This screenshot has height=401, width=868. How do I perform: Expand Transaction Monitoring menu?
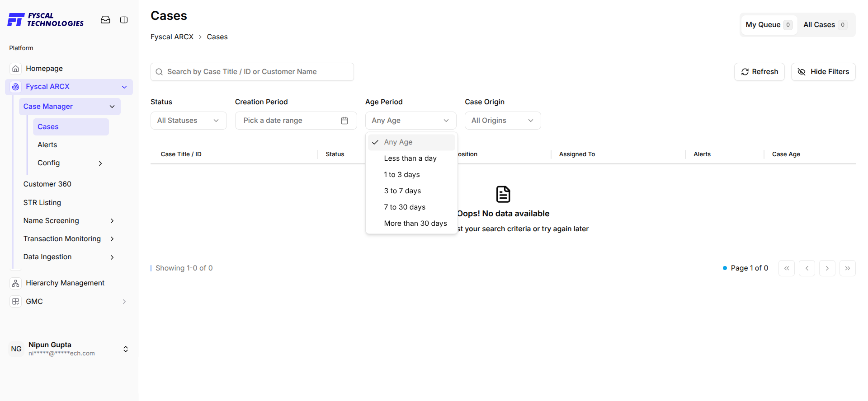point(112,239)
